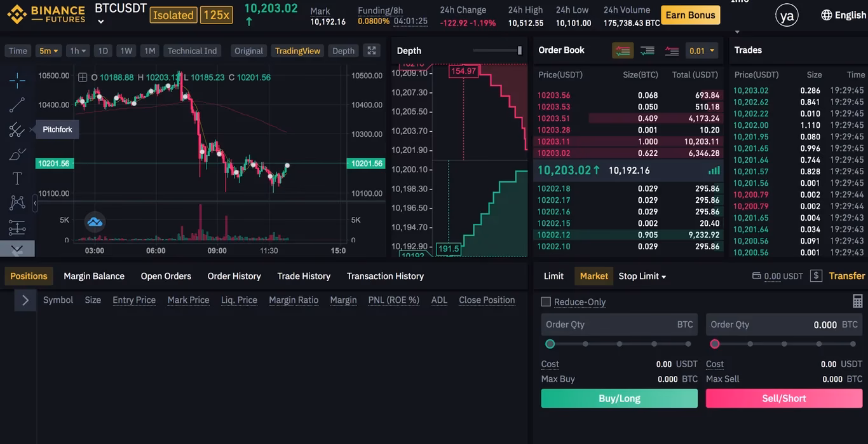Click the Earn Bonus button
The height and width of the screenshot is (444, 868).
(x=690, y=15)
